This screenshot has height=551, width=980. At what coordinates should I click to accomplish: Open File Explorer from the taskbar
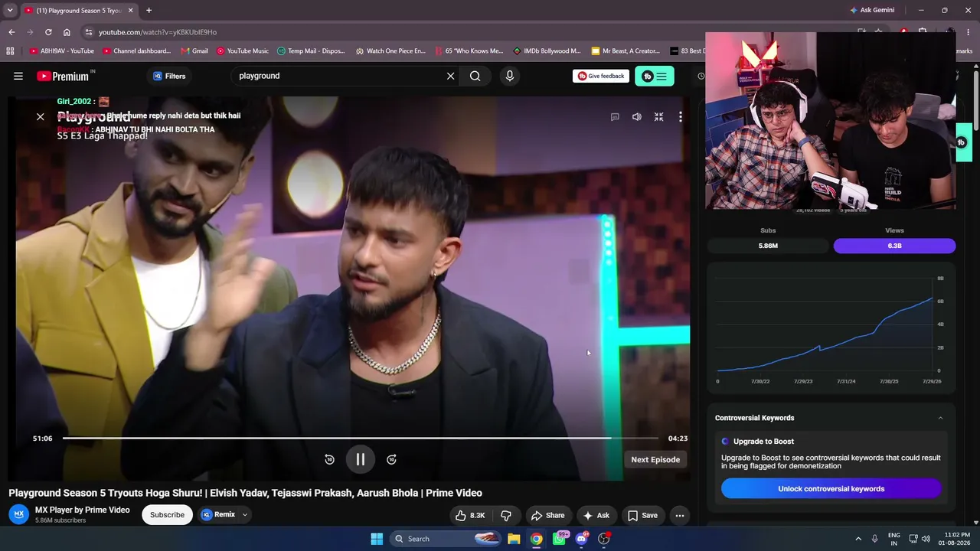pos(514,539)
